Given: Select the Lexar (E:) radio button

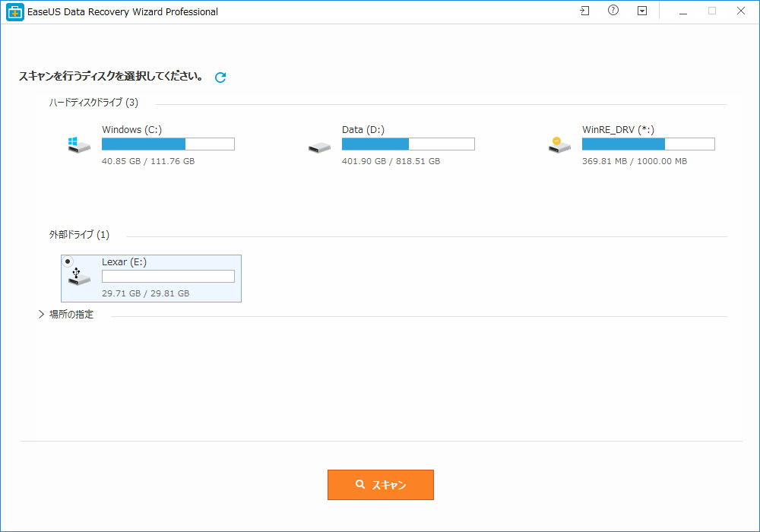Looking at the screenshot, I should coord(68,261).
